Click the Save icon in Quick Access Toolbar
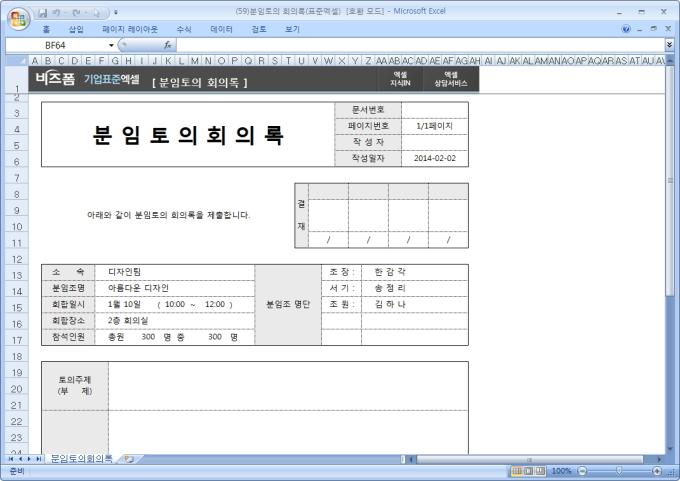This screenshot has width=680, height=481. (42, 13)
